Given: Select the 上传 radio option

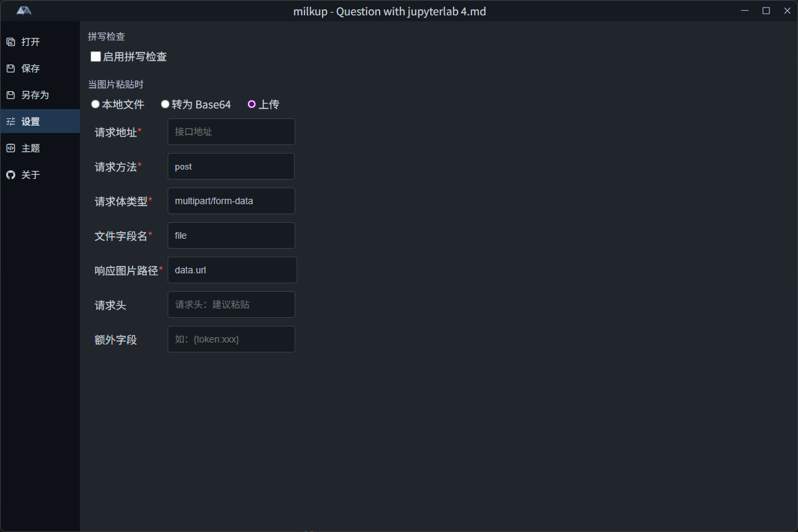Looking at the screenshot, I should pos(251,104).
